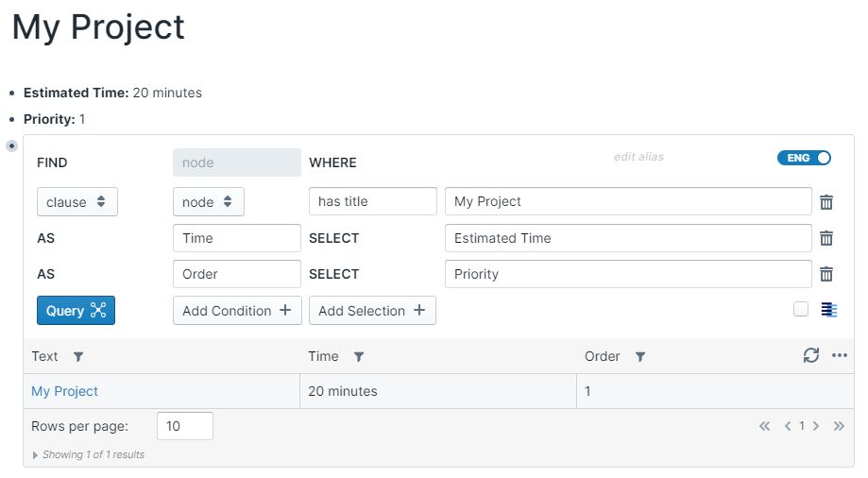Toggle the ENG switch off
Screen dimensions: 868x478
click(804, 158)
